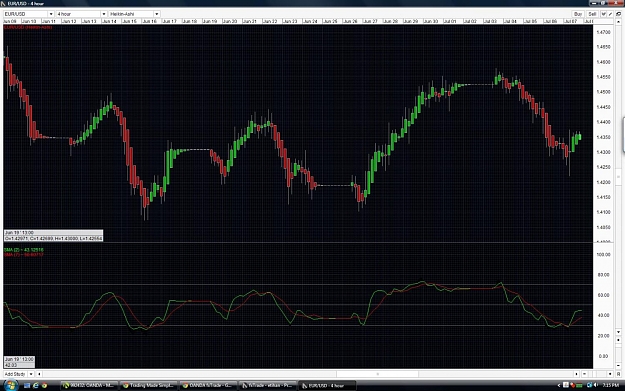Switch to EUR/USD 4 hour taskbar window
This screenshot has height=391, width=625.
(327, 385)
